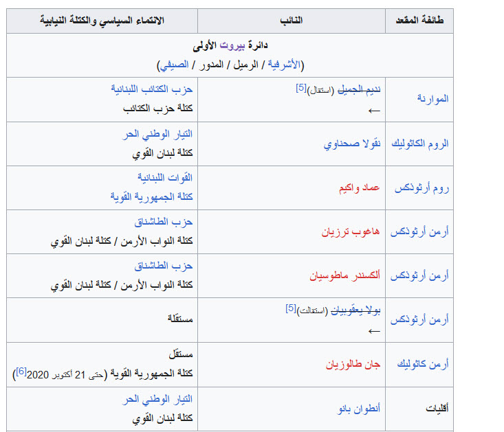This screenshot has height=432, width=504.
Task: Click ألكسندر ماطوسيان red link
Action: point(344,275)
